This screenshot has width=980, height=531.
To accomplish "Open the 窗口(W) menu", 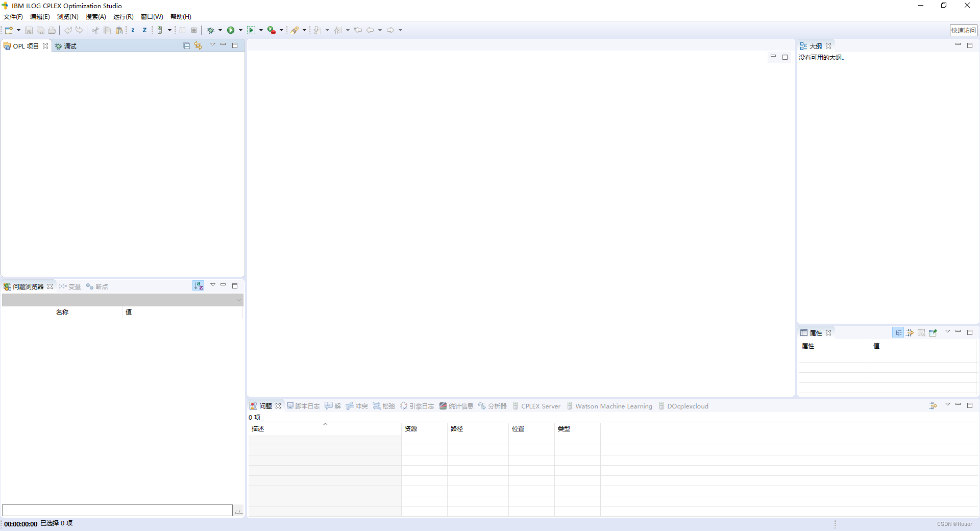I will 152,17.
